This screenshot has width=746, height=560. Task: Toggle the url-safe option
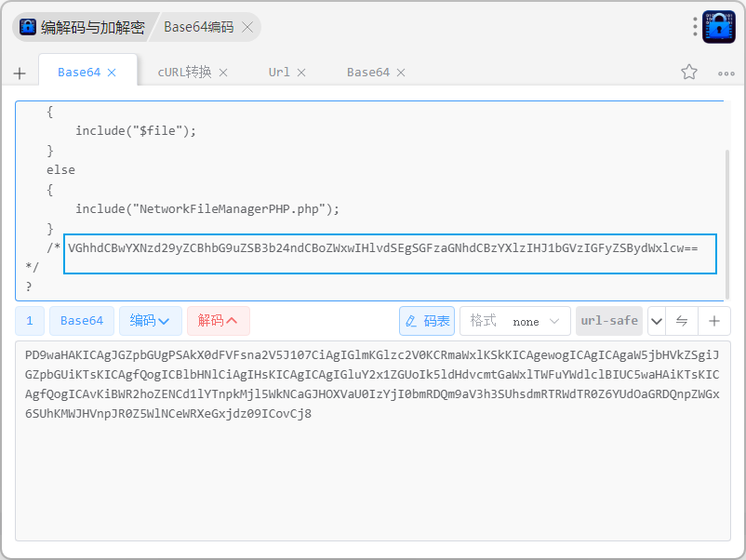pos(609,321)
